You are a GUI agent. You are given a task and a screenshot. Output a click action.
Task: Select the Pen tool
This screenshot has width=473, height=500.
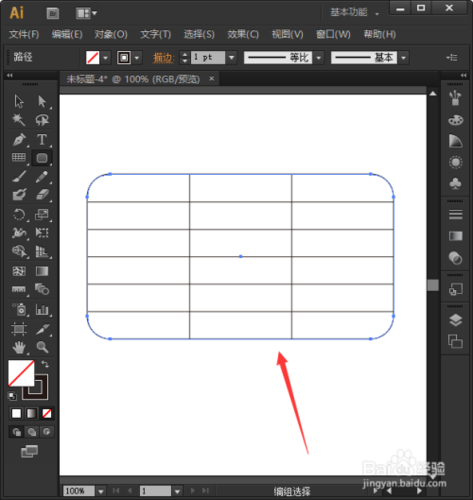pyautogui.click(x=19, y=140)
